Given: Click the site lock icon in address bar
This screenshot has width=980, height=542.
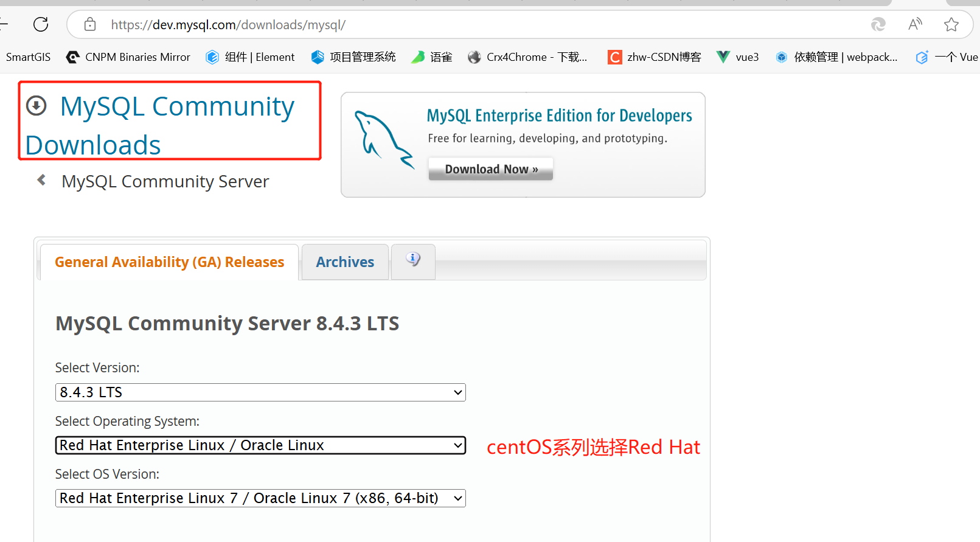Looking at the screenshot, I should (90, 24).
